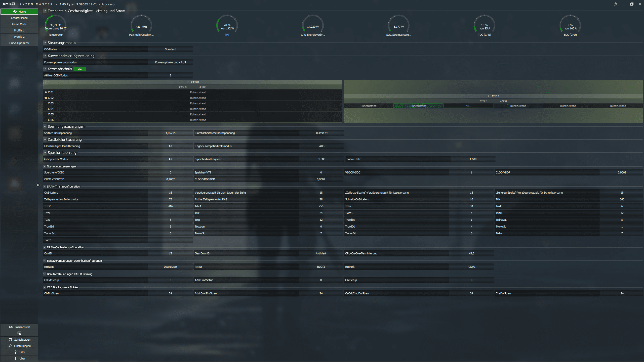Click the PPT gauge
This screenshot has width=644, height=362.
(x=227, y=25)
